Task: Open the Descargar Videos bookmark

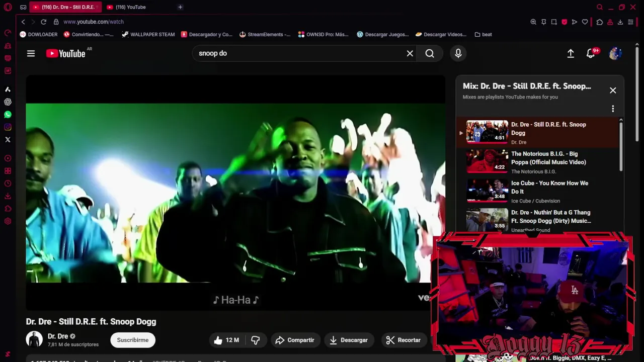Action: (441, 34)
